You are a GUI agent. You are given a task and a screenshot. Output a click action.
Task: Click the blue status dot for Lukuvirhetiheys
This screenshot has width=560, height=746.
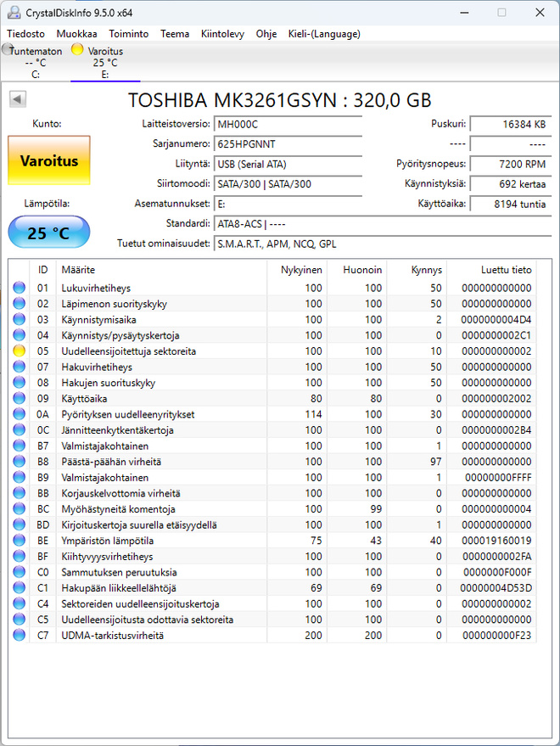pyautogui.click(x=19, y=288)
